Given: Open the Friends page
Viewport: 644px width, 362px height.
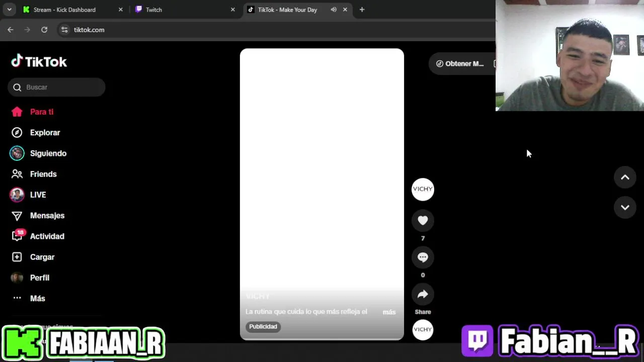Looking at the screenshot, I should 43,174.
